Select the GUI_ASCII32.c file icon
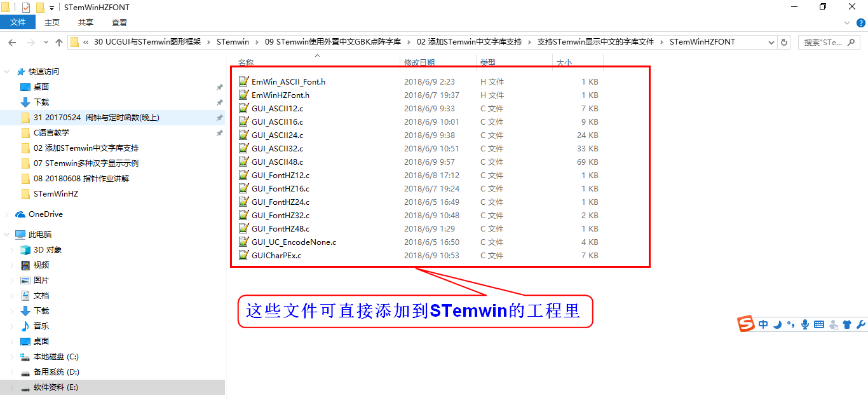868x402 pixels. (243, 148)
